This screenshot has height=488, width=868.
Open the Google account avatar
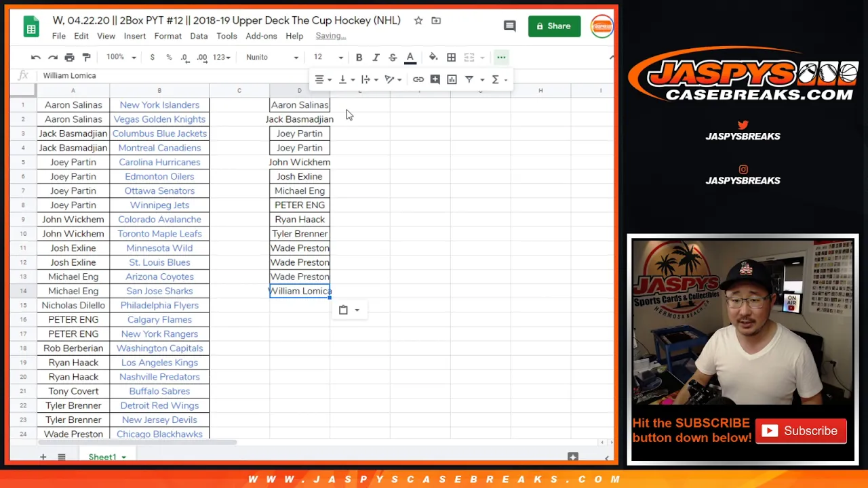coord(601,26)
